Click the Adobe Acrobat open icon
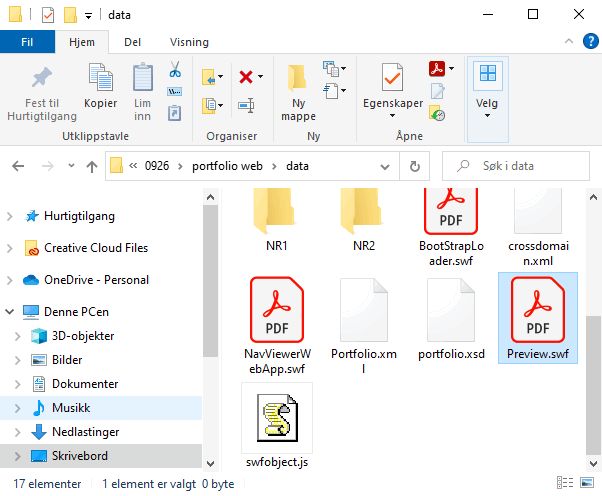This screenshot has width=602, height=496. coord(437,69)
